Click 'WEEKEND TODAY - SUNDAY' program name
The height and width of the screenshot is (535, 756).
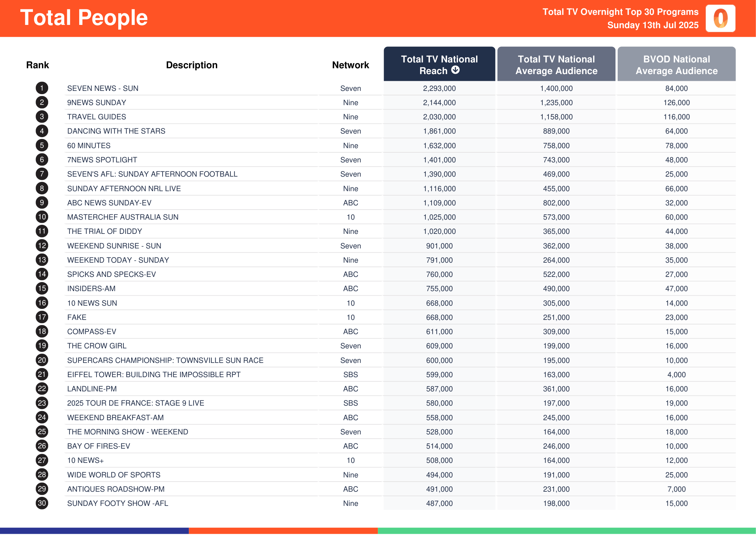118,260
